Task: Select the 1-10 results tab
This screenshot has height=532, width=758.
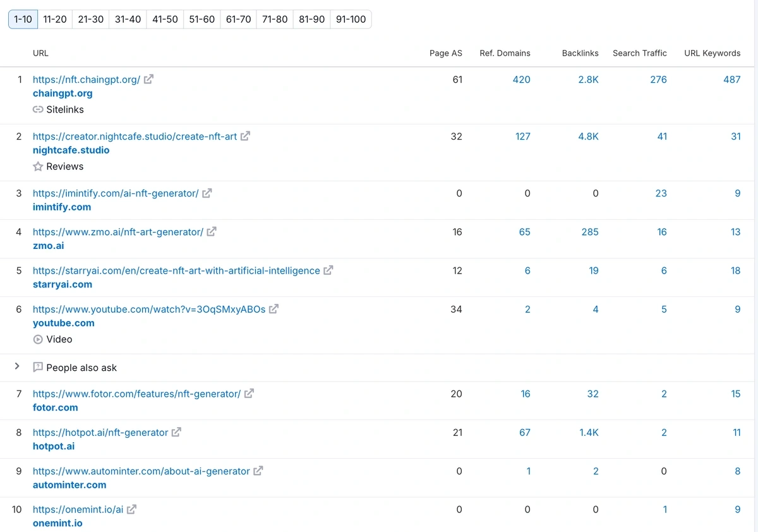Action: [23, 20]
